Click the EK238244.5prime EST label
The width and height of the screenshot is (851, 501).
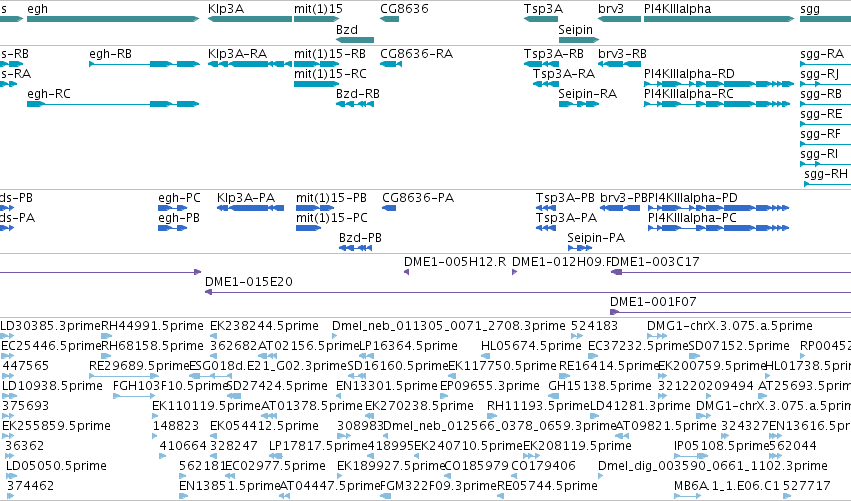(x=264, y=326)
